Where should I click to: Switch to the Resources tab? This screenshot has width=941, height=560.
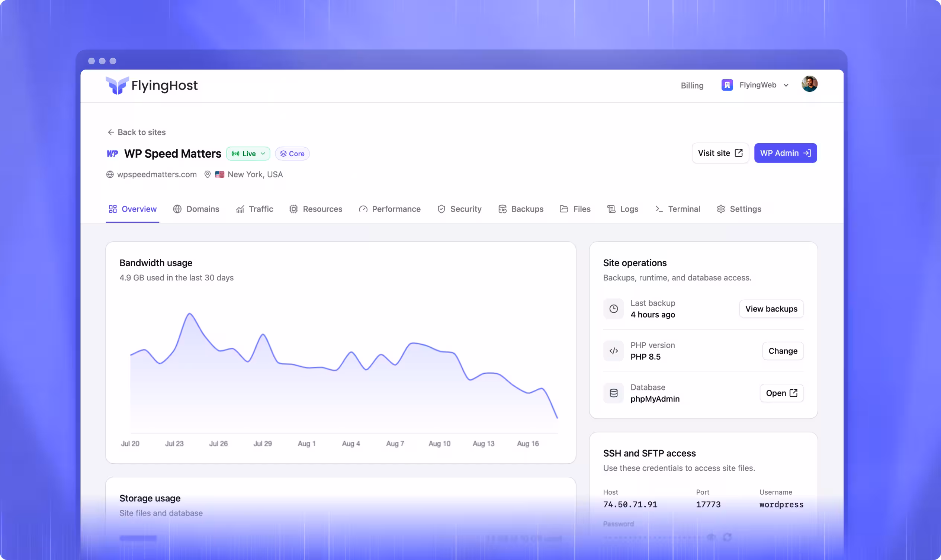coord(315,209)
